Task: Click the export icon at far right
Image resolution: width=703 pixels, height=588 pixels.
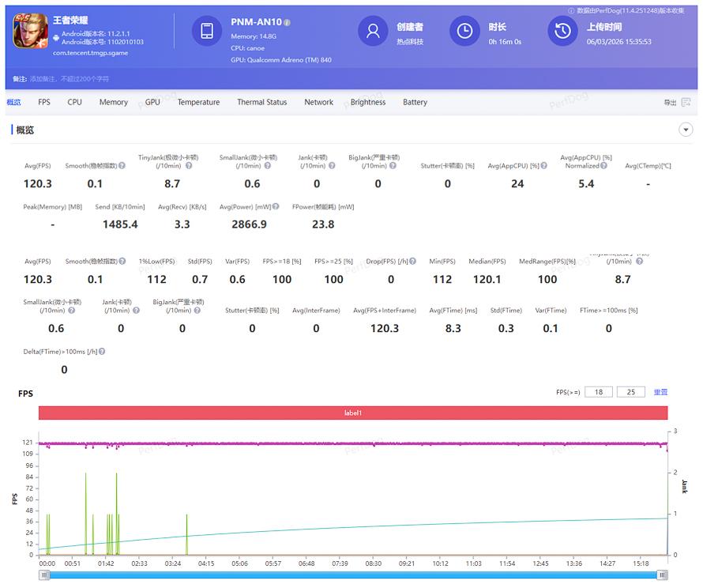Action: 685,103
